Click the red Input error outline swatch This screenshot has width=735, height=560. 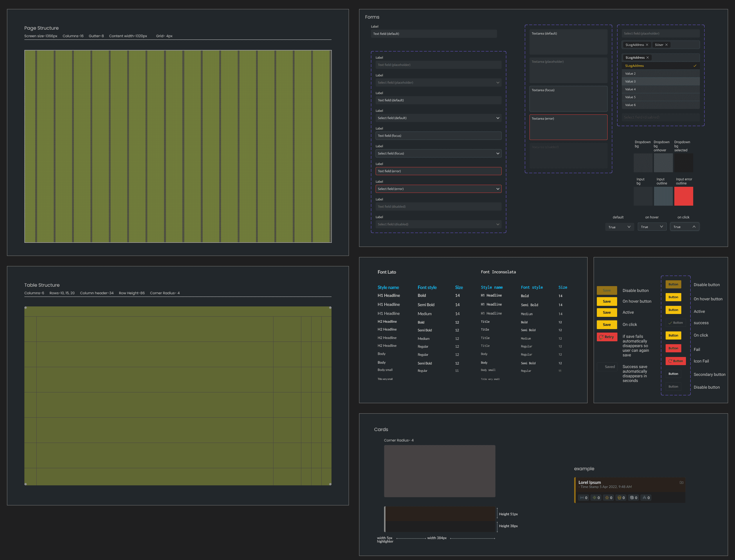point(683,196)
